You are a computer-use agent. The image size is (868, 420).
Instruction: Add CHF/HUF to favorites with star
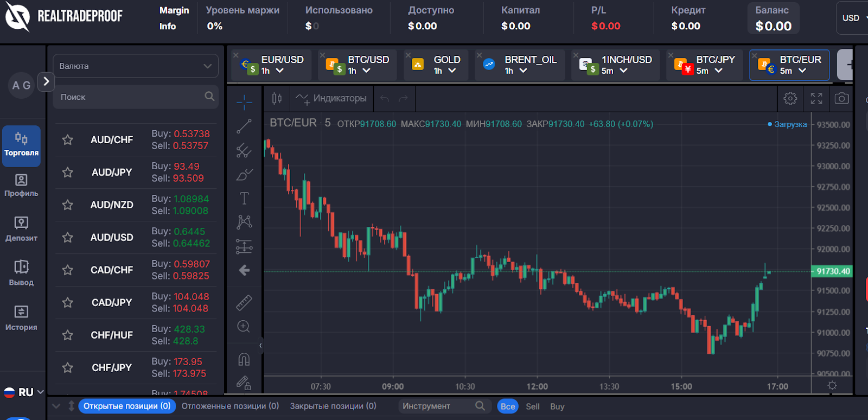click(68, 335)
